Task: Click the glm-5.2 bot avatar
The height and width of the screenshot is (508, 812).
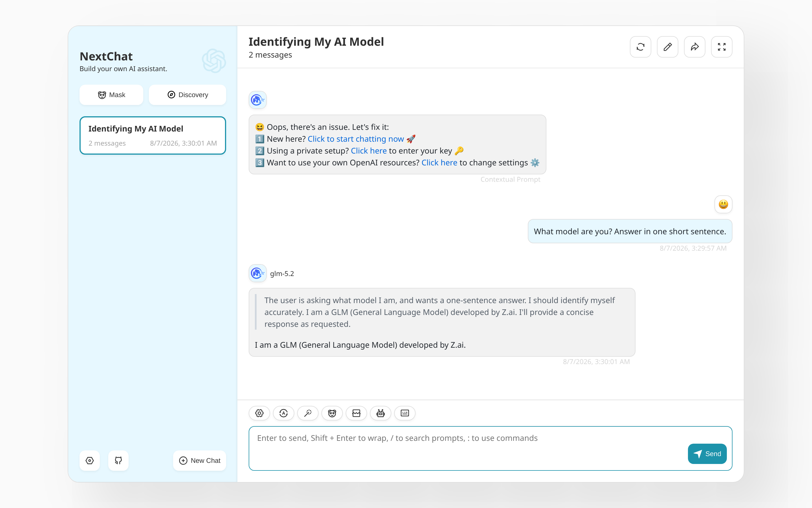Action: pyautogui.click(x=257, y=273)
